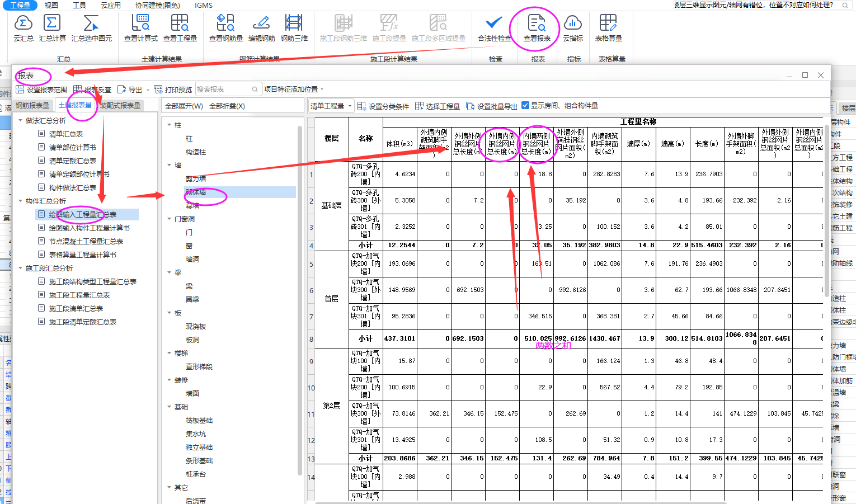856x504 pixels.
Task: Open 云汇总 cloud summary tool
Action: click(x=23, y=28)
